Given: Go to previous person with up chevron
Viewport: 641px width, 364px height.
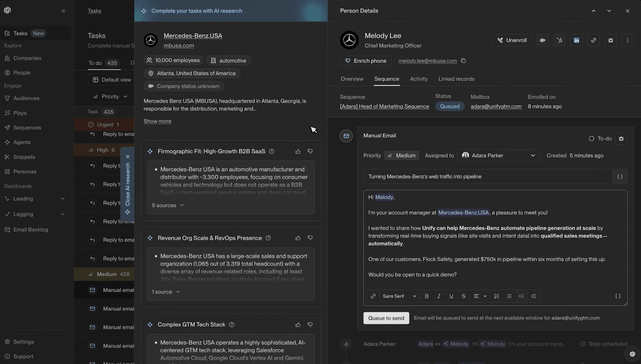Looking at the screenshot, I should [593, 11].
